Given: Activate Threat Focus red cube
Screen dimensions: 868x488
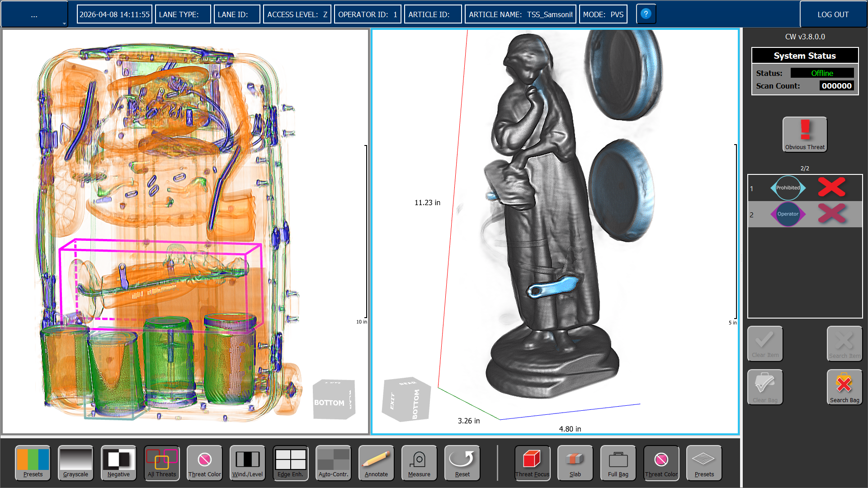Looking at the screenshot, I should pyautogui.click(x=532, y=462).
